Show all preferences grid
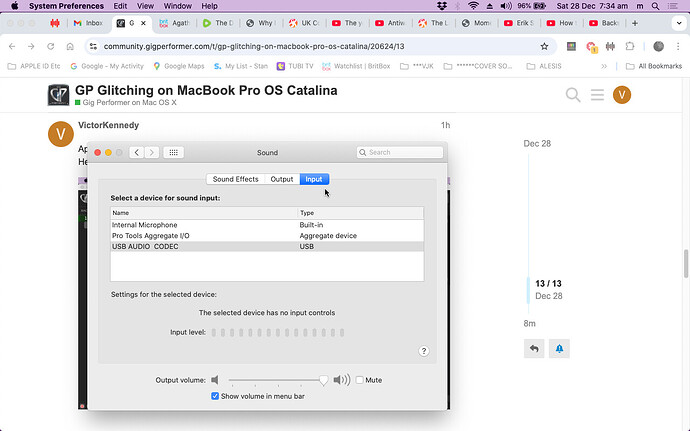This screenshot has height=431, width=690. pyautogui.click(x=173, y=152)
